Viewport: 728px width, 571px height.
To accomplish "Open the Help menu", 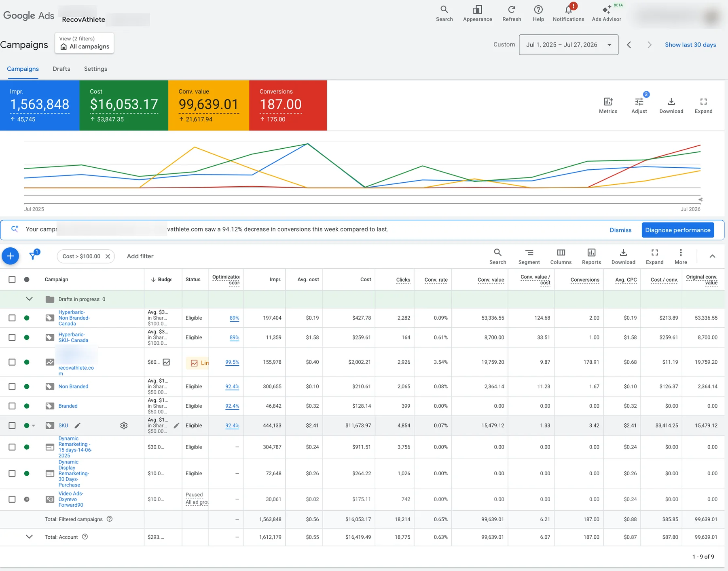I will tap(538, 13).
